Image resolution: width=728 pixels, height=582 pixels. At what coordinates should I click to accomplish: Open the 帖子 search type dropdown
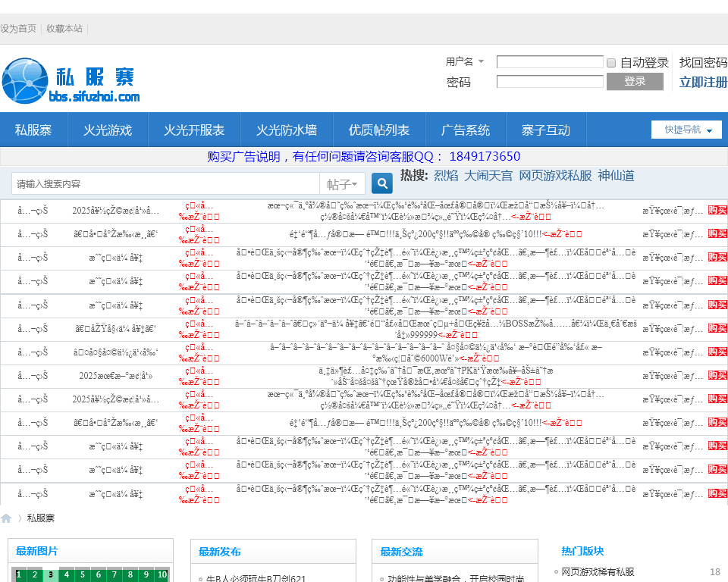tap(342, 184)
